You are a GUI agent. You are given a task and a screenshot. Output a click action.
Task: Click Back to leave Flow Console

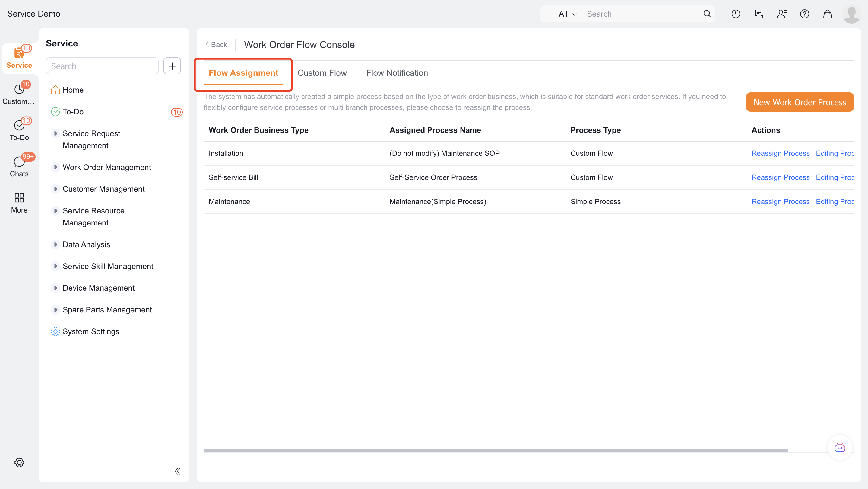216,44
